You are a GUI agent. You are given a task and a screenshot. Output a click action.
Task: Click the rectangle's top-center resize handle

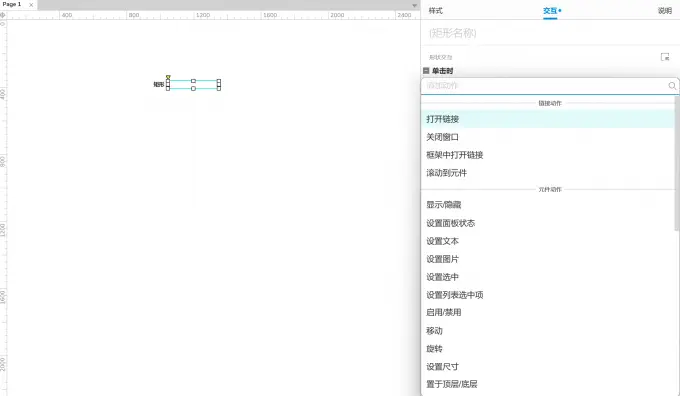(x=193, y=81)
